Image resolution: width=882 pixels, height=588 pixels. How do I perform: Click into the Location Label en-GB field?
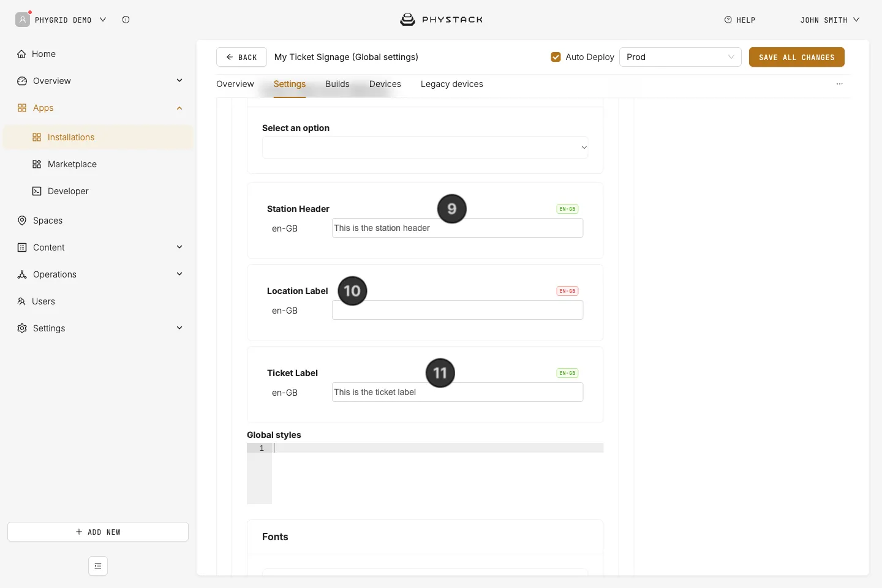click(458, 310)
